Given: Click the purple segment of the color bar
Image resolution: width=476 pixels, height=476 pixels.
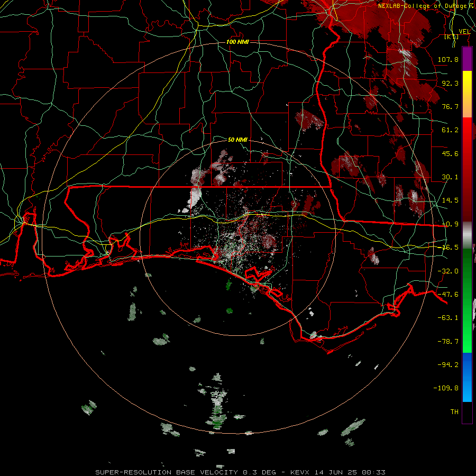Looking at the screenshot, I should click(x=467, y=59).
